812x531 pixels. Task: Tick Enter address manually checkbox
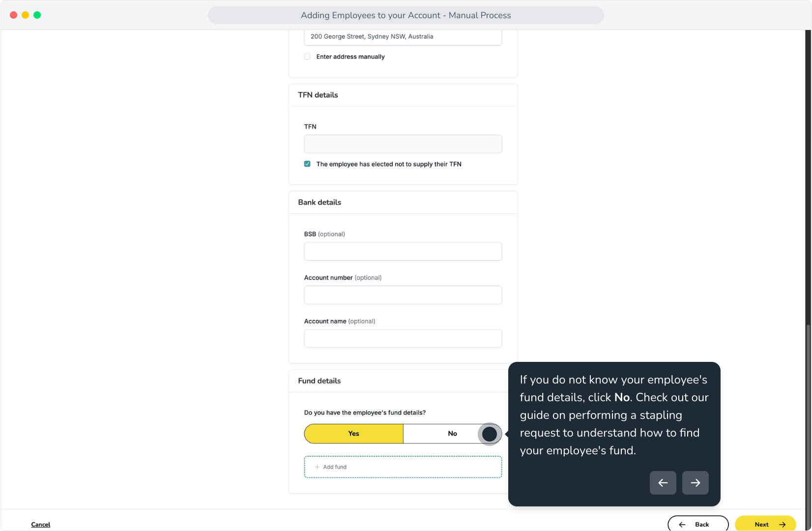[x=307, y=57]
